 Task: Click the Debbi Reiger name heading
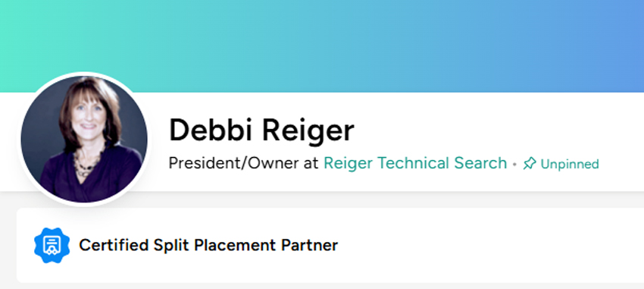pyautogui.click(x=261, y=130)
